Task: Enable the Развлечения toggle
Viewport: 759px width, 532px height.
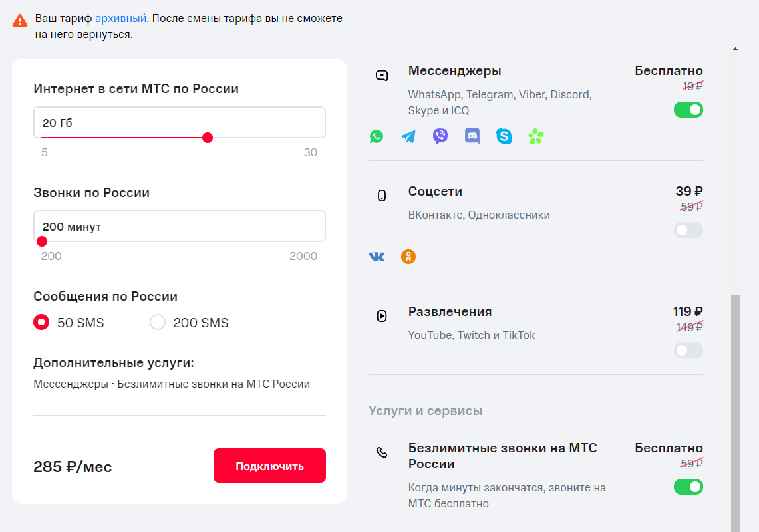Action: [688, 350]
